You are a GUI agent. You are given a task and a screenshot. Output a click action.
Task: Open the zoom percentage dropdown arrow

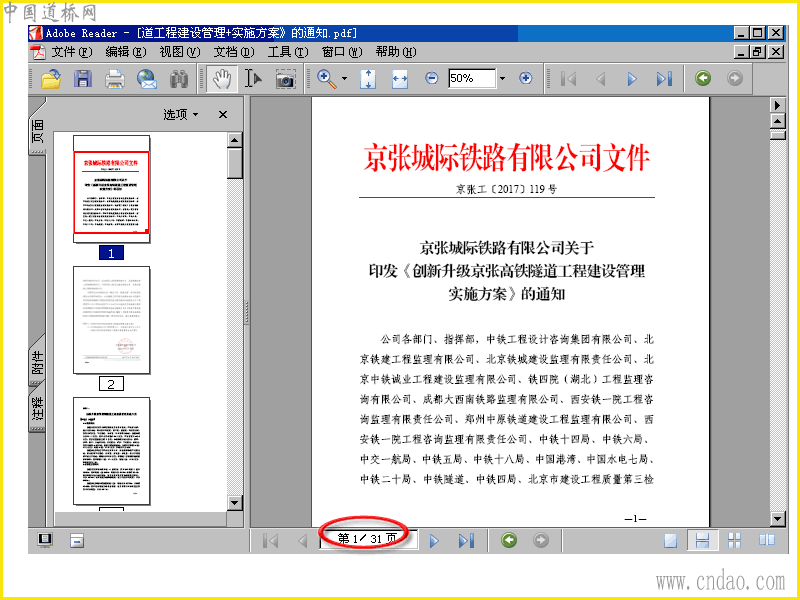502,79
